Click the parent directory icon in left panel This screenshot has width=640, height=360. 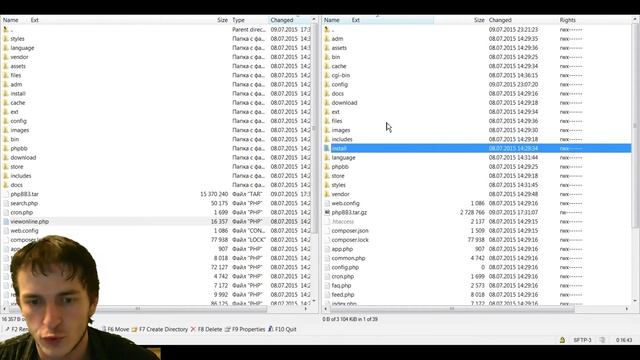point(6,29)
